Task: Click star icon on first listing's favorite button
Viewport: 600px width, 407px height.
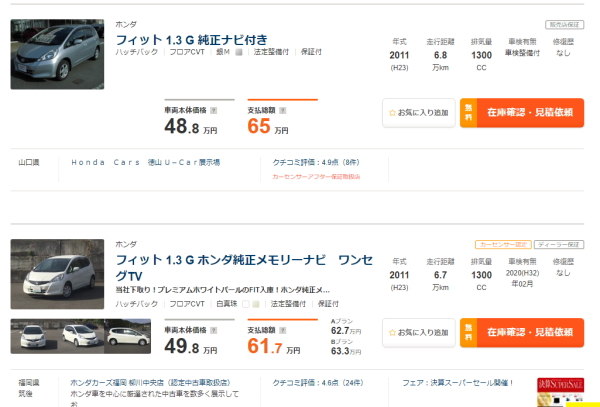Action: [x=392, y=113]
